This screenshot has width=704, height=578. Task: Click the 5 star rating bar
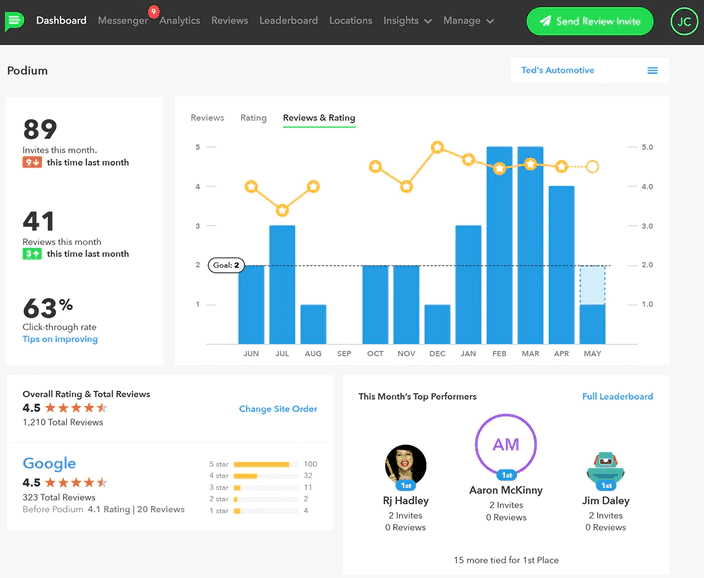pos(266,464)
